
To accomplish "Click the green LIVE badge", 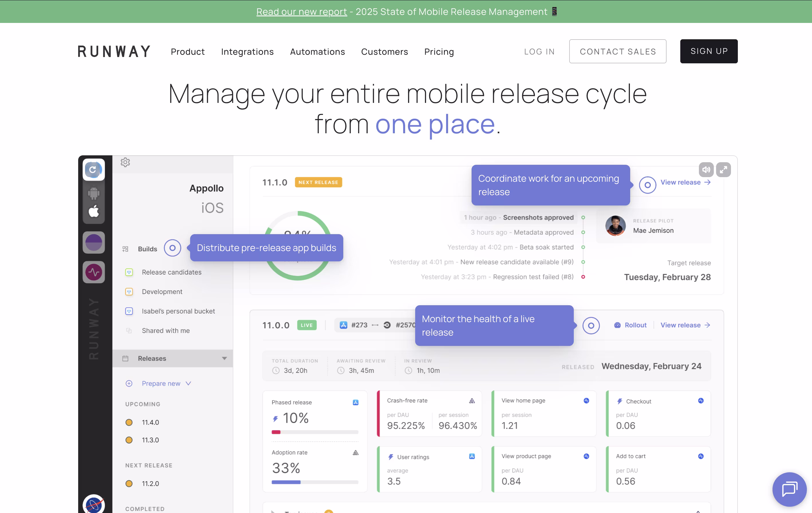I will [307, 325].
